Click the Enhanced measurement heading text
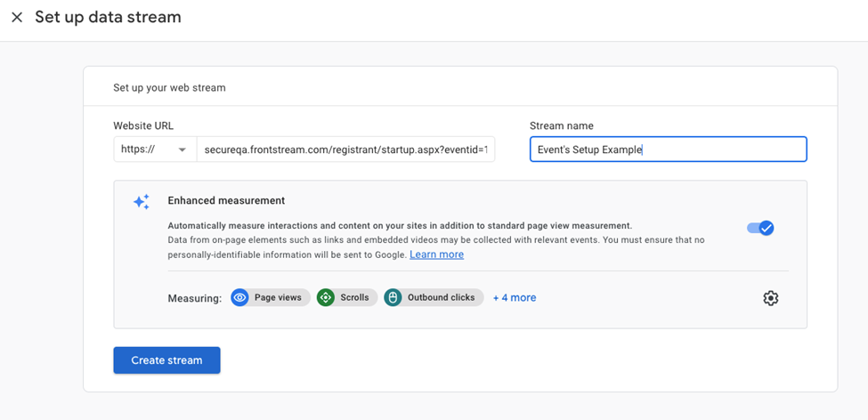 [226, 200]
